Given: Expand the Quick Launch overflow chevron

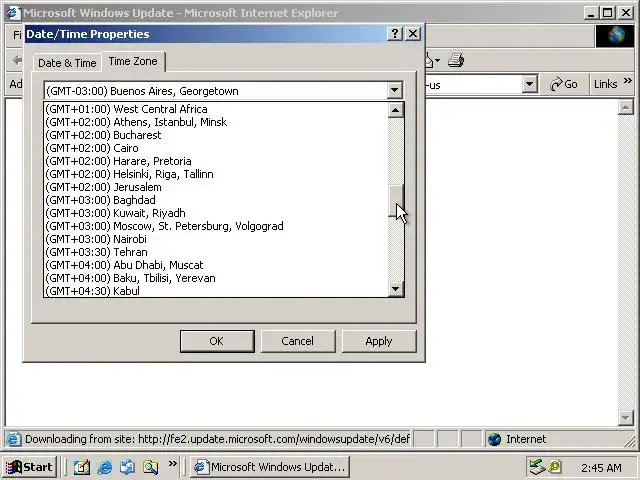Looking at the screenshot, I should click(173, 463).
